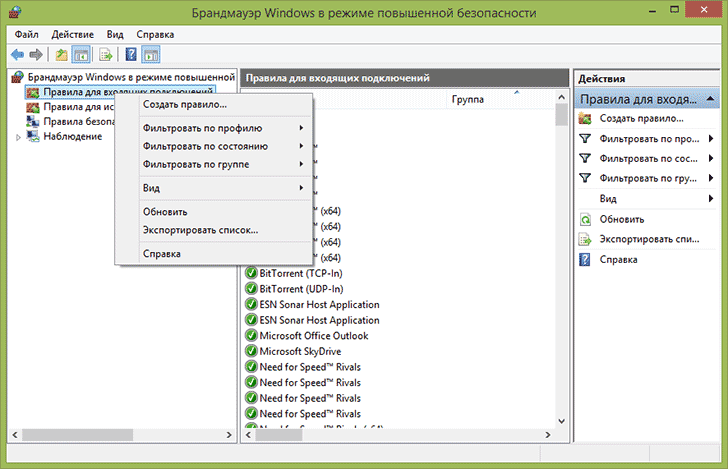Select the first Need for Speed™ Rivals rule
728x469 pixels.
pyautogui.click(x=310, y=367)
